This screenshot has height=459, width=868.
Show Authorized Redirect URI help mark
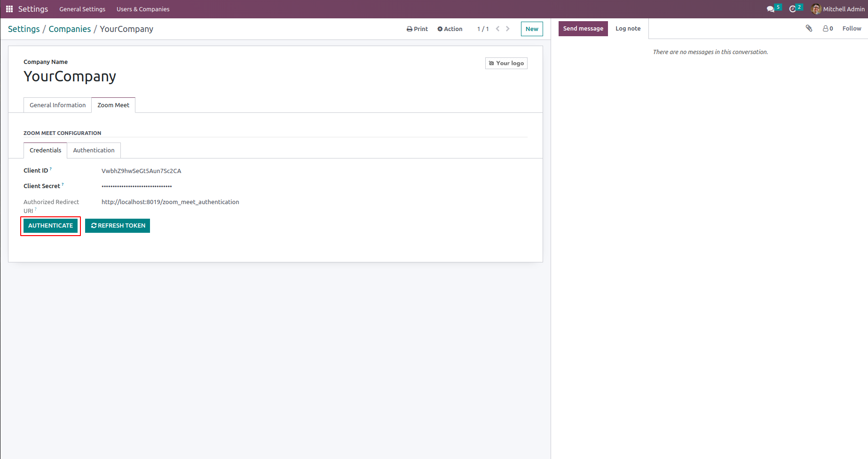35,209
